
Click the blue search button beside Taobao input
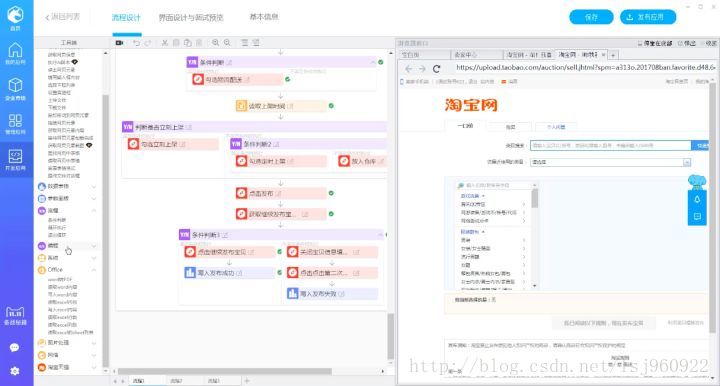700,145
